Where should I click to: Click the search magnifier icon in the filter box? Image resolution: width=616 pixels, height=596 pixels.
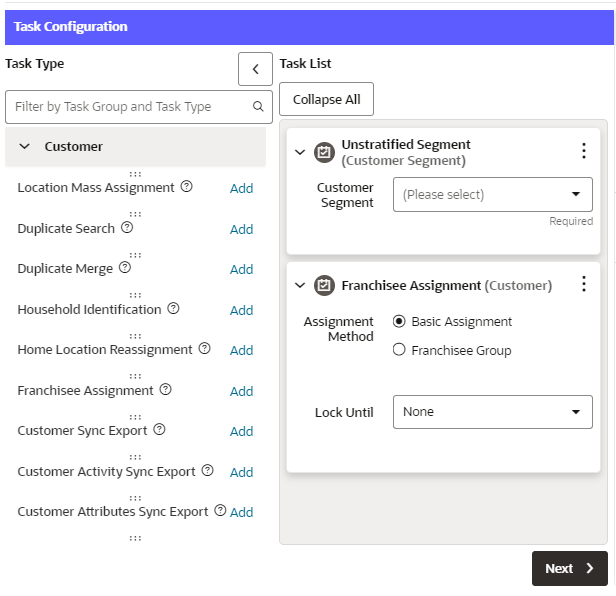coord(258,106)
